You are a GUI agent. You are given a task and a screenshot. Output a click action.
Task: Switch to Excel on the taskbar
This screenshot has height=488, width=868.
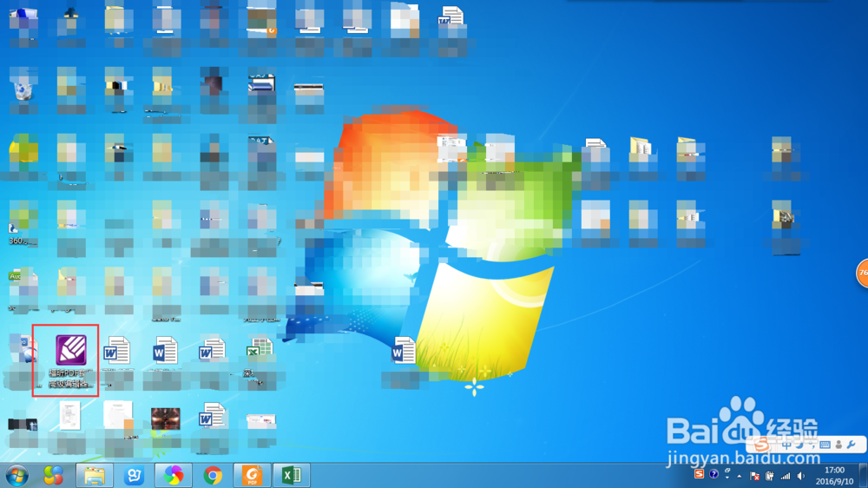(x=291, y=475)
